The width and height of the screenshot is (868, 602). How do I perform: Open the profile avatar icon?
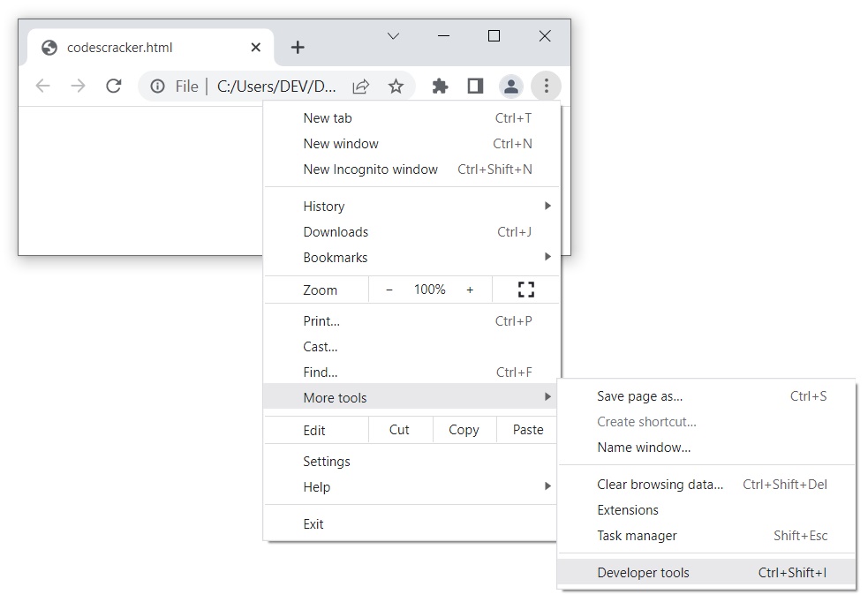[510, 86]
